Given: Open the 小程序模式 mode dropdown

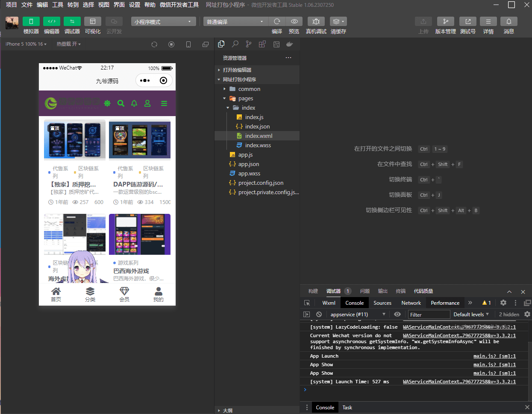Looking at the screenshot, I should pyautogui.click(x=163, y=22).
